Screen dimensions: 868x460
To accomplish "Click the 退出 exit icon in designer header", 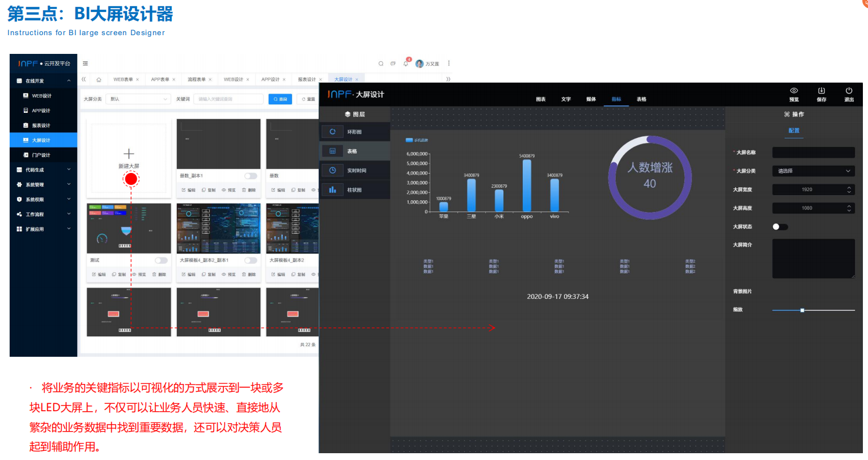I will pos(849,94).
